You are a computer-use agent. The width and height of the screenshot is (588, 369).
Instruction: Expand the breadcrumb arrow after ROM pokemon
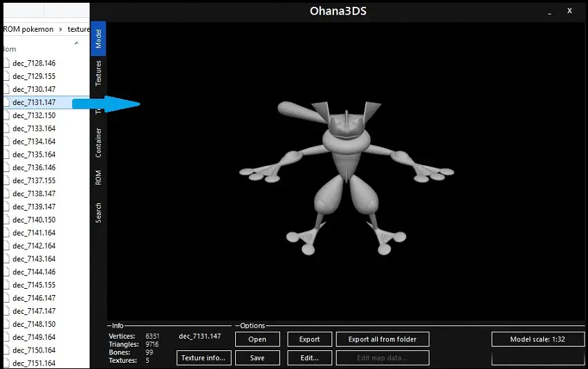(61, 29)
